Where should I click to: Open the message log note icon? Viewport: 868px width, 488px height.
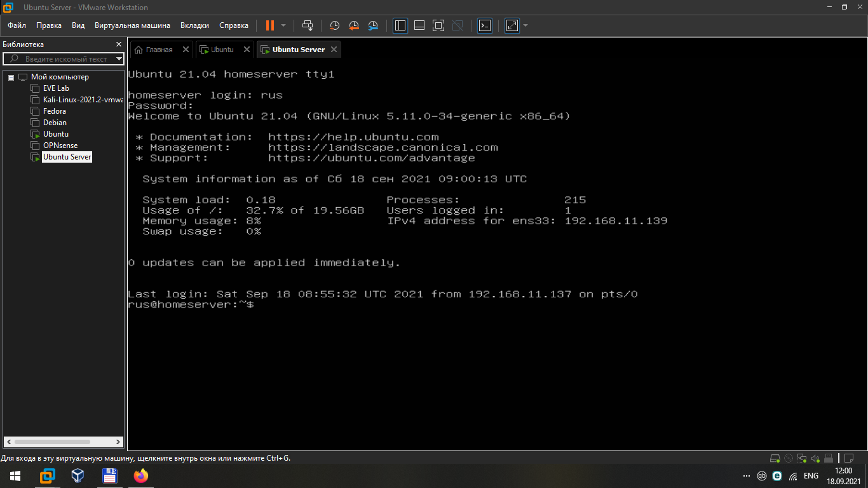point(848,458)
